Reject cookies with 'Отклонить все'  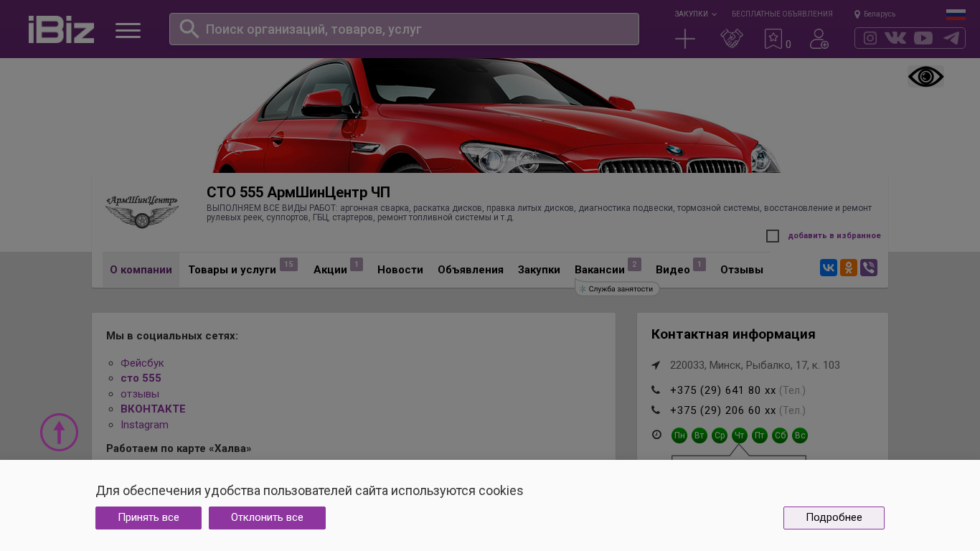[x=267, y=518]
